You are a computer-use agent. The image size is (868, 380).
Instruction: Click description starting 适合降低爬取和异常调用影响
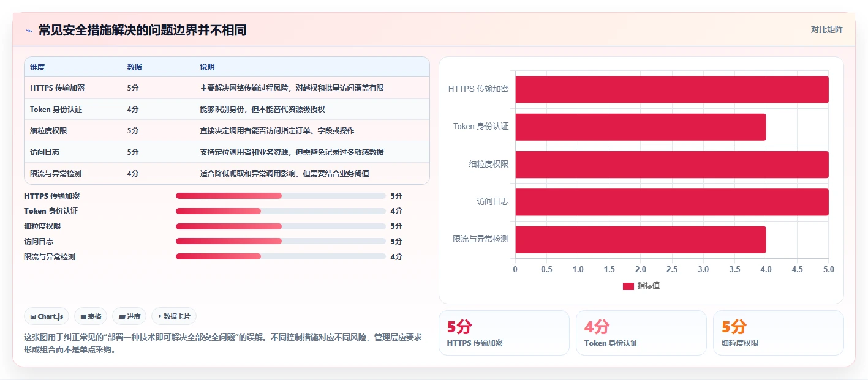[x=285, y=174]
